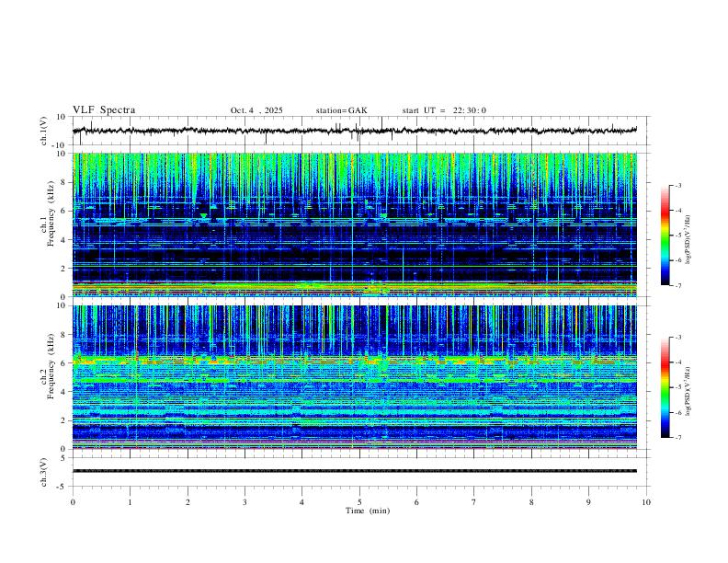The width and height of the screenshot is (728, 563).
Task: Click time axis tick label "4"
Action: tap(301, 502)
